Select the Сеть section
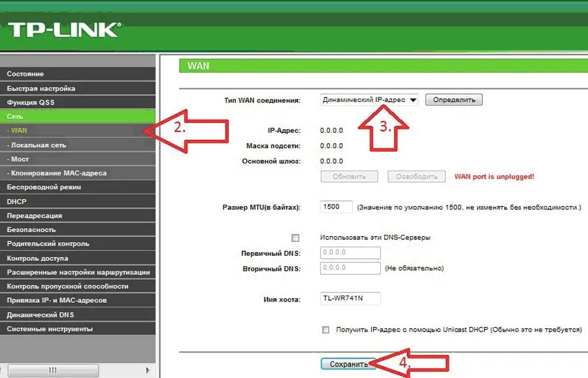588x378 pixels. tap(78, 116)
